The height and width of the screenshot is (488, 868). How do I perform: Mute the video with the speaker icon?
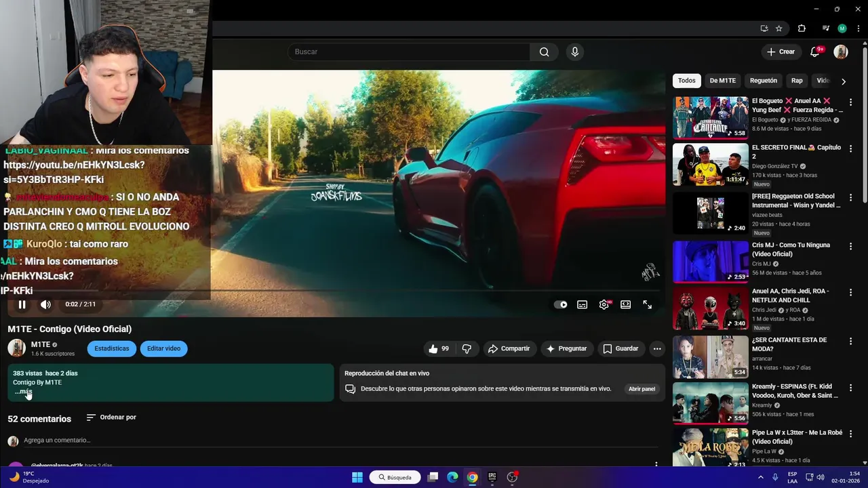coord(45,305)
